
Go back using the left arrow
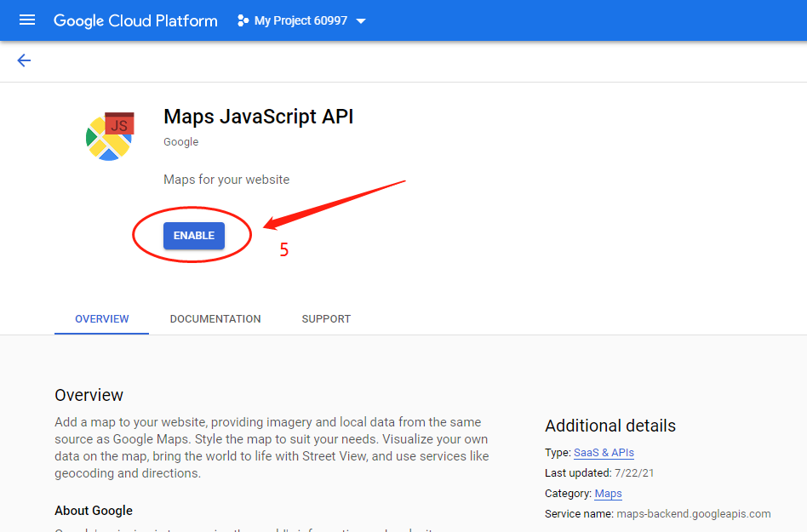[x=24, y=60]
